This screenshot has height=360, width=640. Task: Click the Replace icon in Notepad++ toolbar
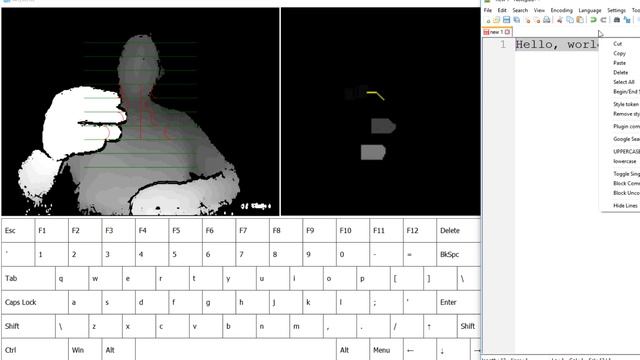627,20
